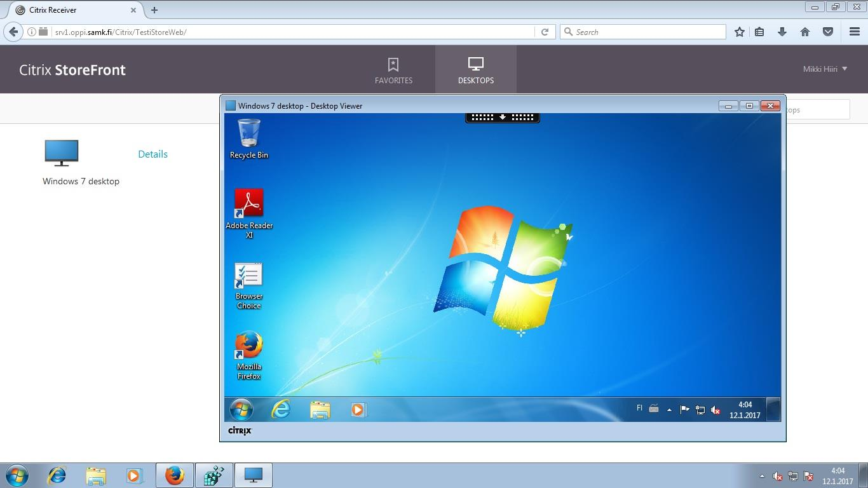Show hidden icons in host system tray
868x488 pixels.
click(762, 476)
